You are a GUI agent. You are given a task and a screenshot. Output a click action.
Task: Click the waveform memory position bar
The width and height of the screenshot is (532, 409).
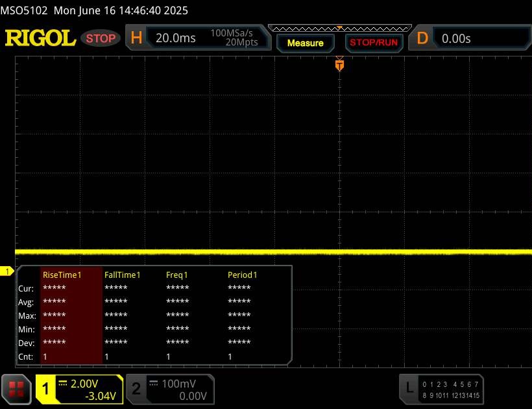coord(339,28)
